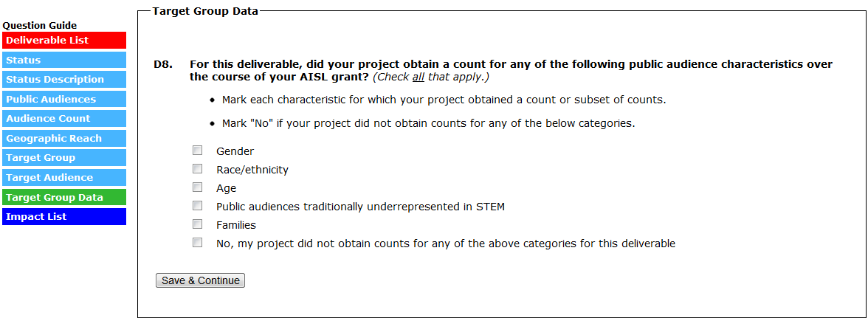
Task: Open Status Description in Question Guide
Action: (x=64, y=80)
